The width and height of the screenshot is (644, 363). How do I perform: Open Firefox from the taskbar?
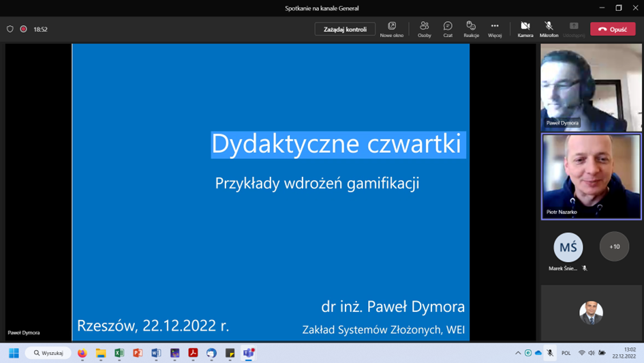(82, 353)
